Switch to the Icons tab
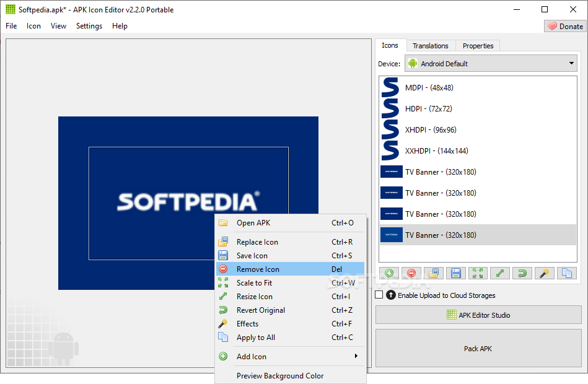 390,45
